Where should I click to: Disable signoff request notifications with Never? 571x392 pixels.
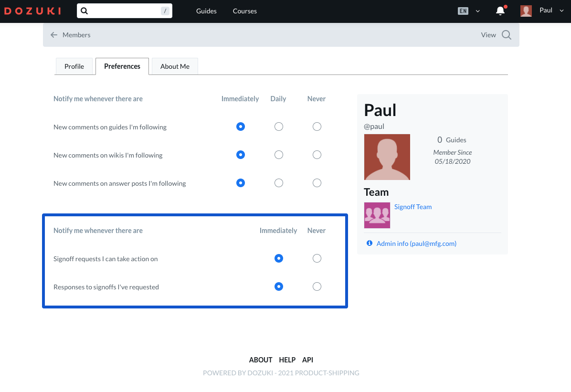click(317, 258)
